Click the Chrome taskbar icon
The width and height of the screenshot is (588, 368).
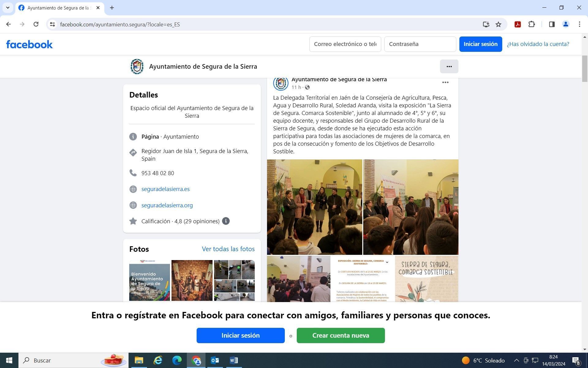click(196, 360)
